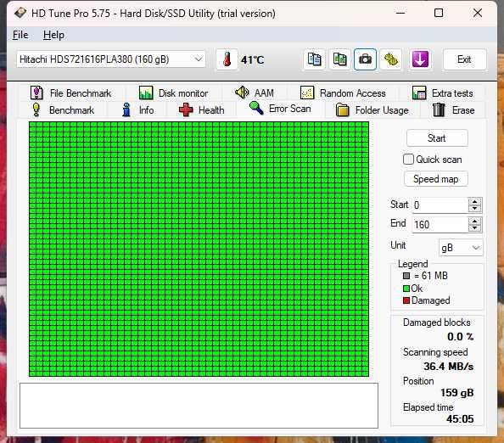Click the Start scan button

(437, 138)
